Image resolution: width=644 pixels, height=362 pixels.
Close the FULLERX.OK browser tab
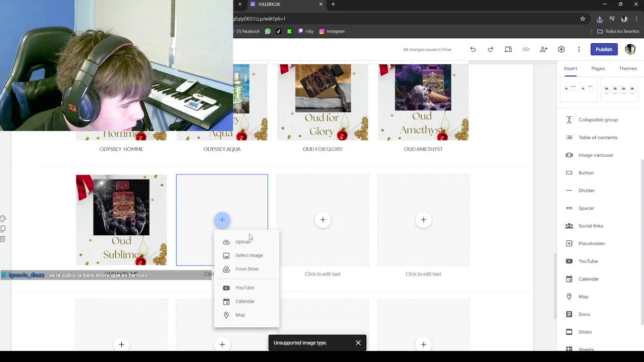[321, 4]
